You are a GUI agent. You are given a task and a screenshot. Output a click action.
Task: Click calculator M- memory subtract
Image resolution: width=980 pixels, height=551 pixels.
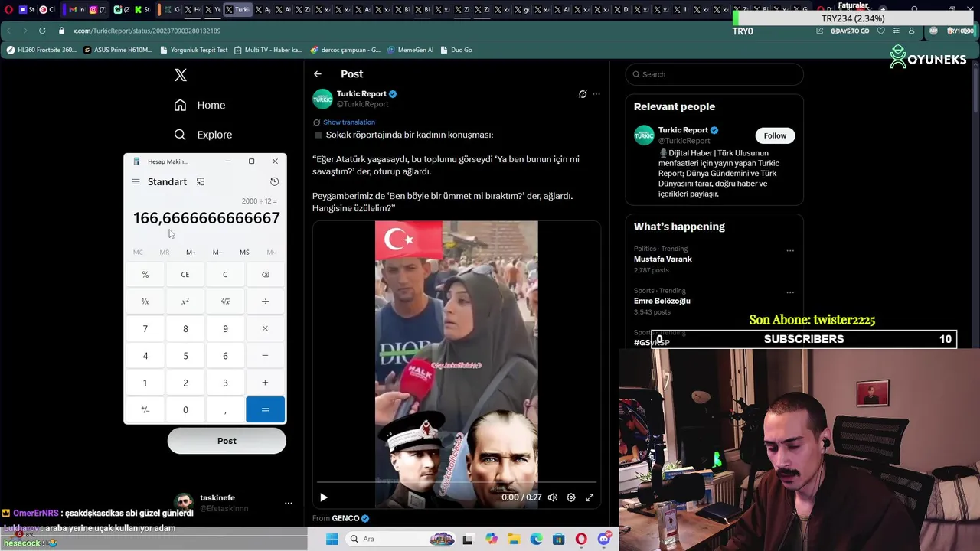(x=217, y=253)
